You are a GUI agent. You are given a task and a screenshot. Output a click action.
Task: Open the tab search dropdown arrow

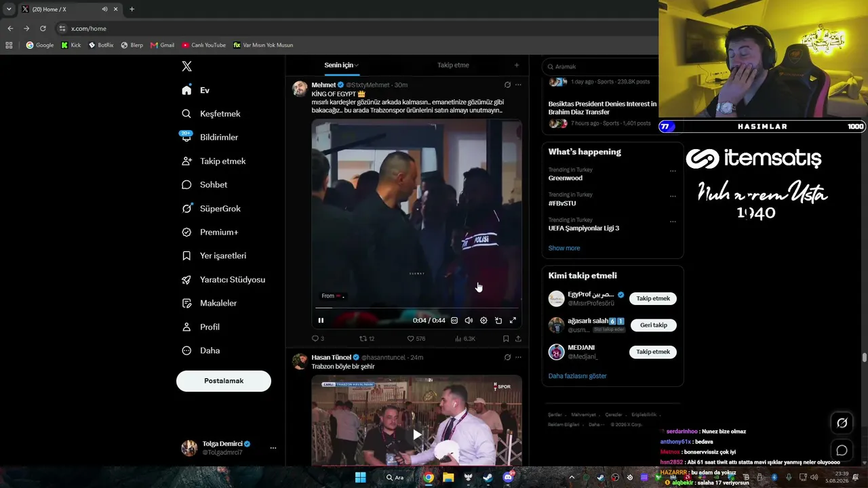click(9, 9)
